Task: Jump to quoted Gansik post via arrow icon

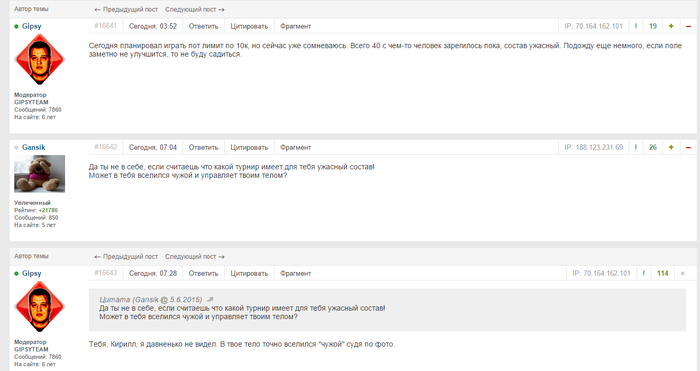Action: tap(210, 300)
